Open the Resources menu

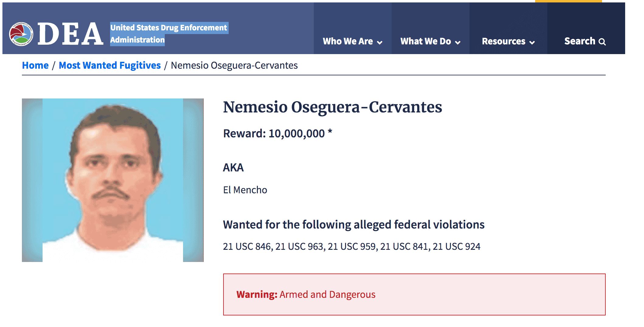(x=504, y=41)
